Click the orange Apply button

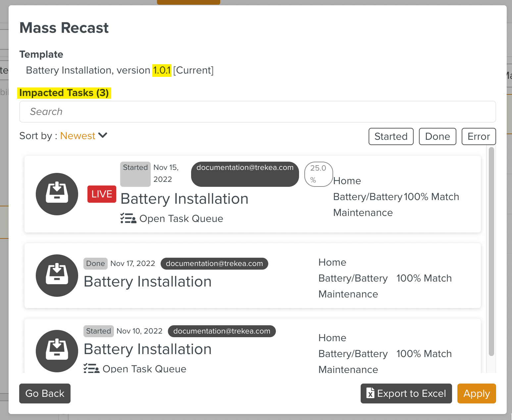(476, 394)
